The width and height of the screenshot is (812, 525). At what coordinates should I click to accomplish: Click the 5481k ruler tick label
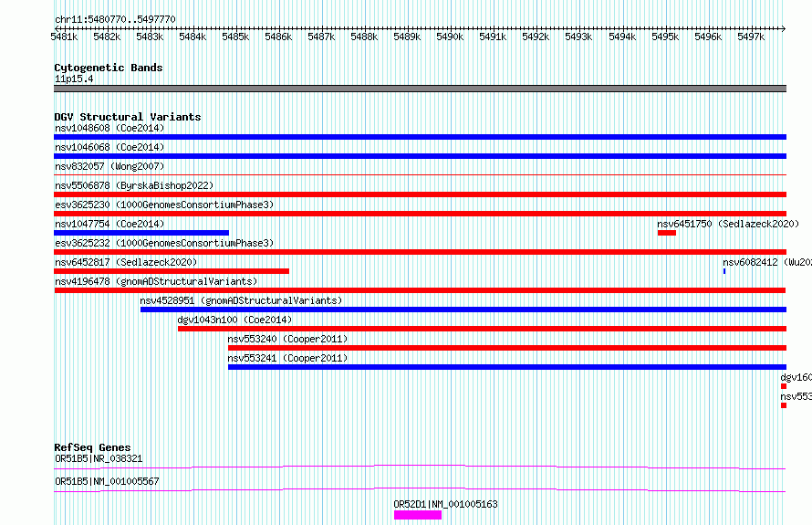[x=64, y=37]
